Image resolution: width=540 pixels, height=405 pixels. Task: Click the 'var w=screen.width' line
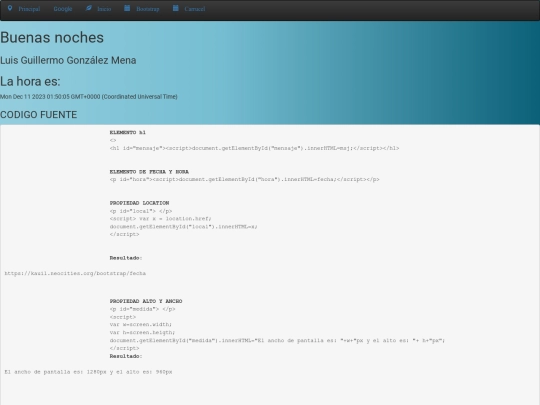click(x=141, y=324)
